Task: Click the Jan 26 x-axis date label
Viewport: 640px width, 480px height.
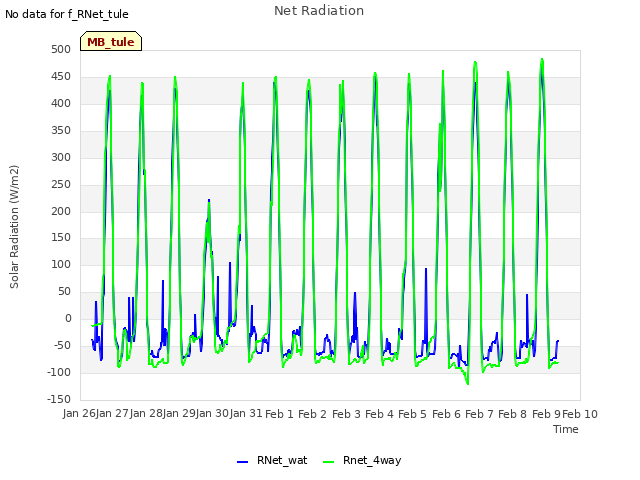Action: [79, 413]
